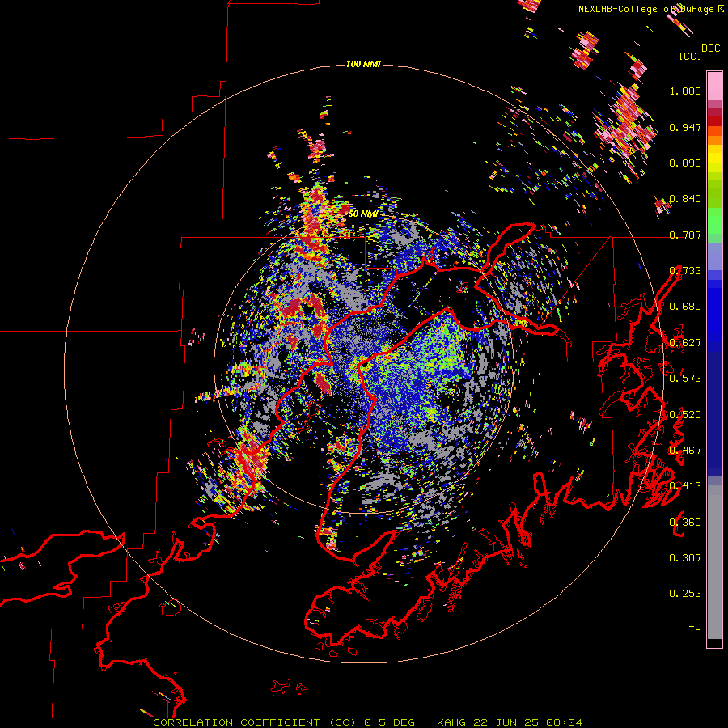Click the 0.413 color scale value
This screenshot has width=728, height=728.
click(685, 486)
